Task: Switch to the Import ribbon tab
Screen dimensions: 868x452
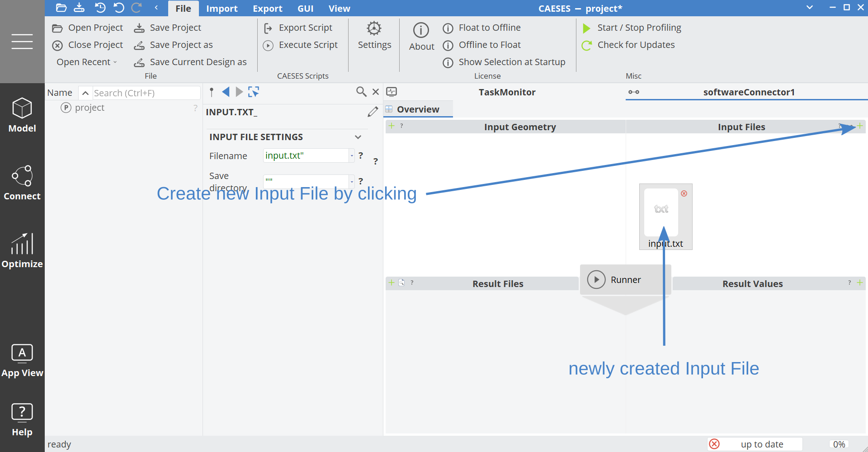Action: (222, 9)
